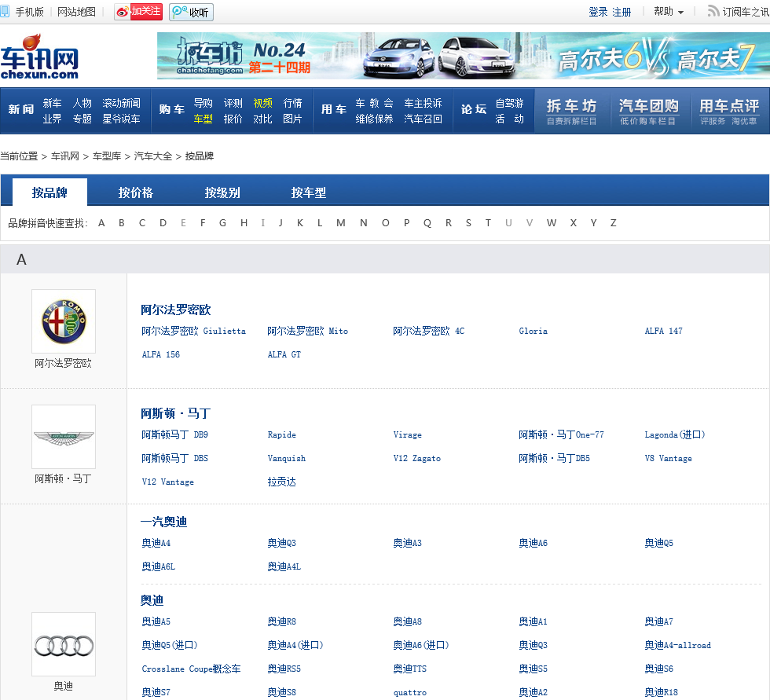
Task: Open 汽车召回 in the nav bar
Action: (x=423, y=119)
